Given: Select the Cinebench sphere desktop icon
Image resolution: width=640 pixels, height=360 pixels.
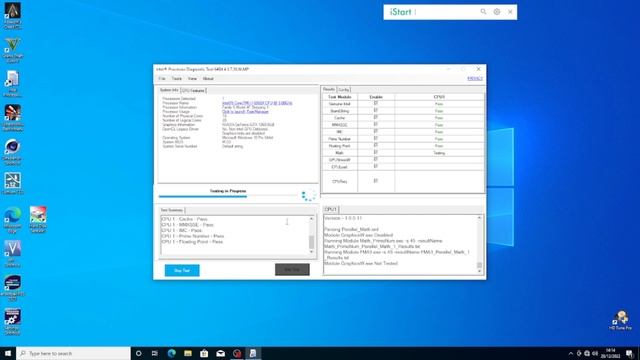Looking at the screenshot, I should (x=12, y=152).
